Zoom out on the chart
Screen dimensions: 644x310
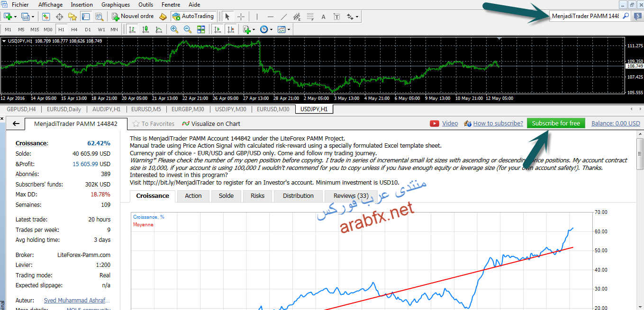point(188,29)
